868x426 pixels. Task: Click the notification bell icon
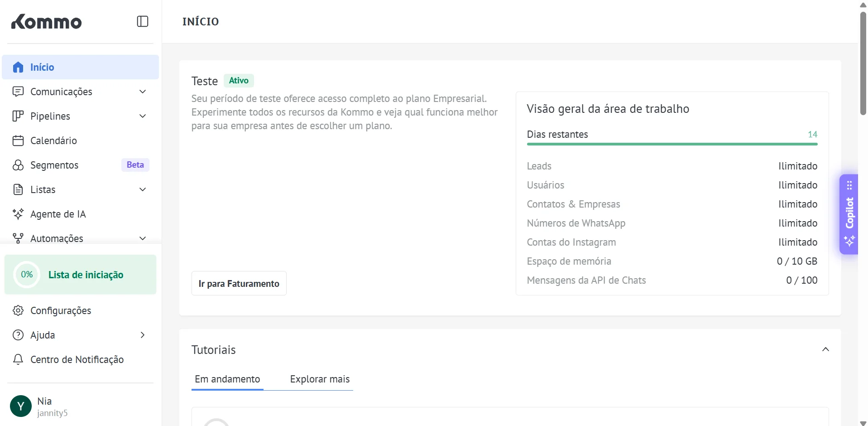(x=18, y=359)
